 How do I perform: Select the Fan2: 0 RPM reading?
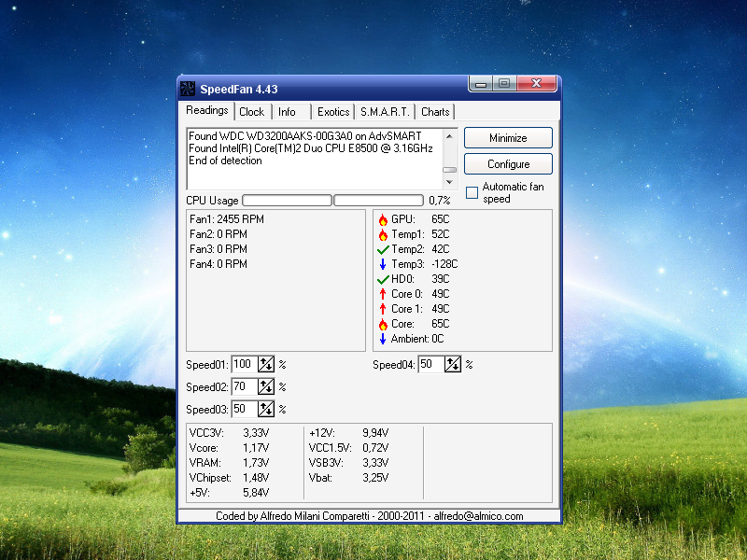pyautogui.click(x=218, y=234)
